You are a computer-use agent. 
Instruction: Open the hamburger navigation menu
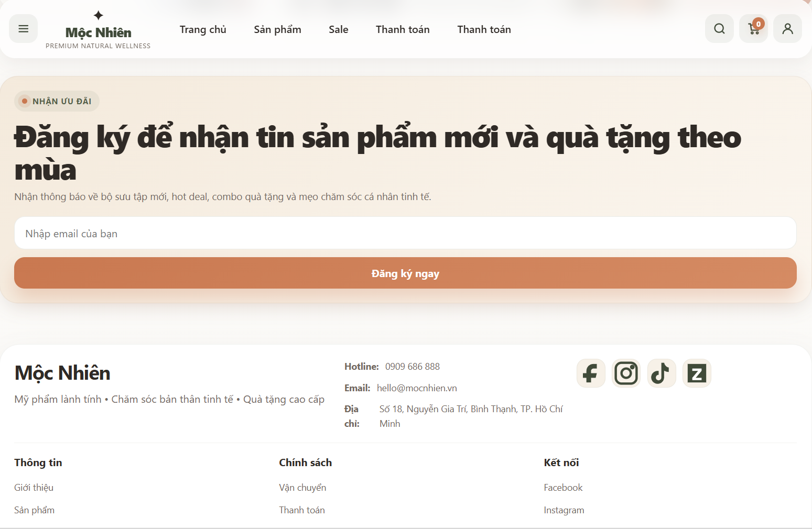pyautogui.click(x=23, y=28)
